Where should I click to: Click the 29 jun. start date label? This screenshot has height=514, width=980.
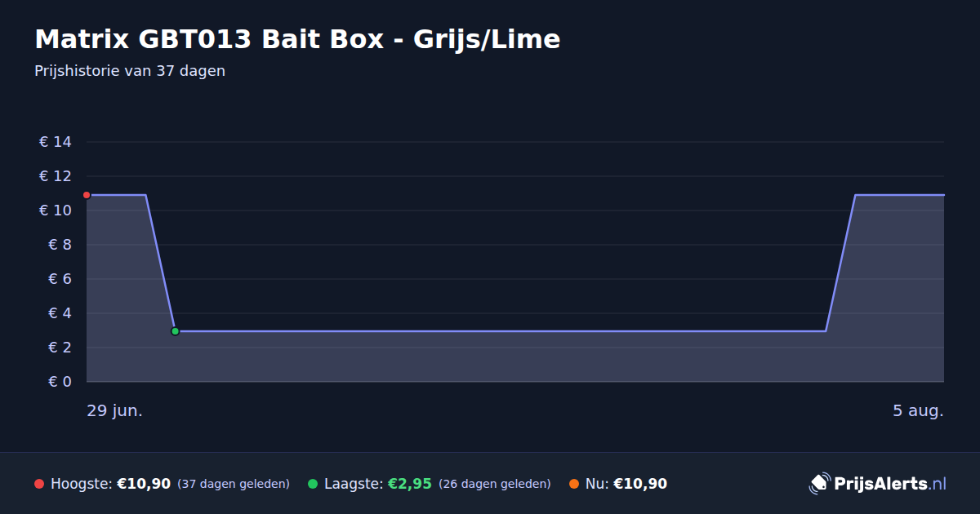[115, 411]
